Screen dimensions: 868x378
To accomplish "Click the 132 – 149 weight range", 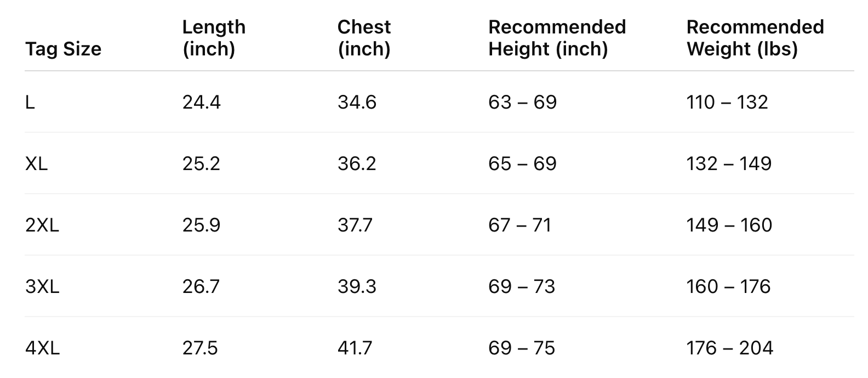I will click(x=729, y=163).
